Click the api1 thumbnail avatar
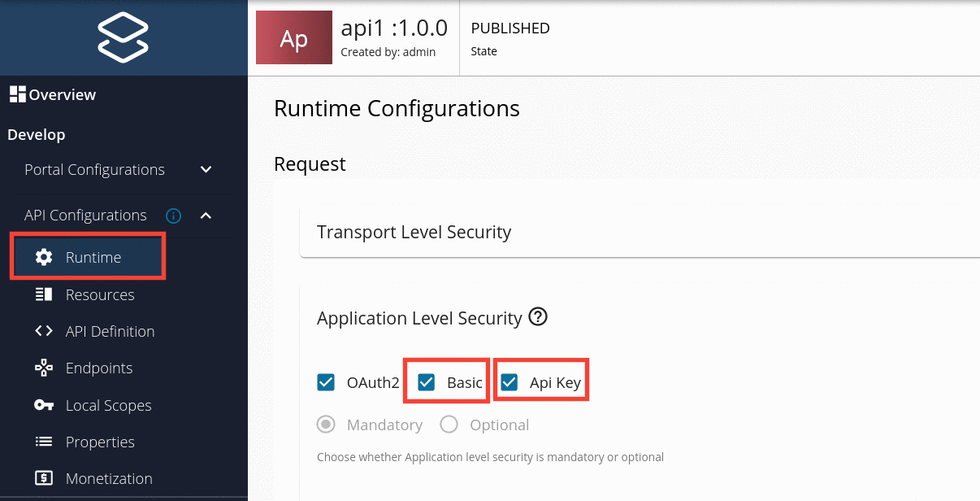The image size is (980, 501). coord(293,37)
